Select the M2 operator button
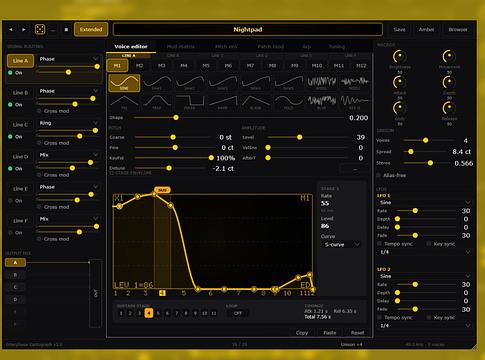This screenshot has width=485, height=360. point(139,66)
